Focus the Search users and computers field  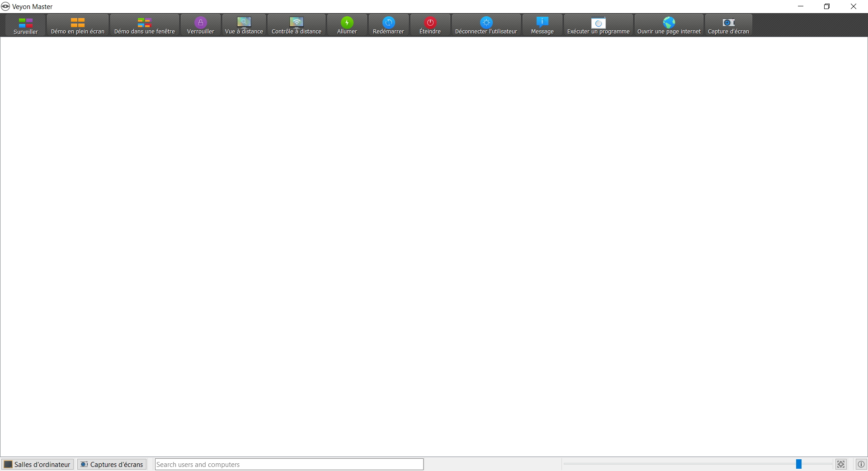(x=289, y=464)
